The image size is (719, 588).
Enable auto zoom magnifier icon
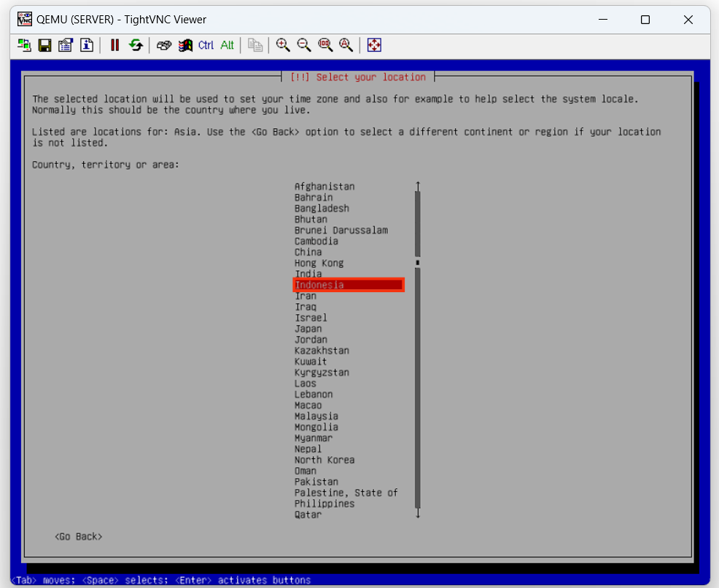(x=346, y=45)
